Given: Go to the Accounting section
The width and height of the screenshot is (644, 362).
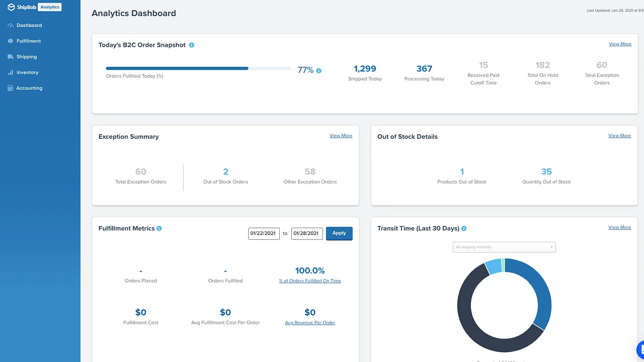Looking at the screenshot, I should tap(29, 88).
